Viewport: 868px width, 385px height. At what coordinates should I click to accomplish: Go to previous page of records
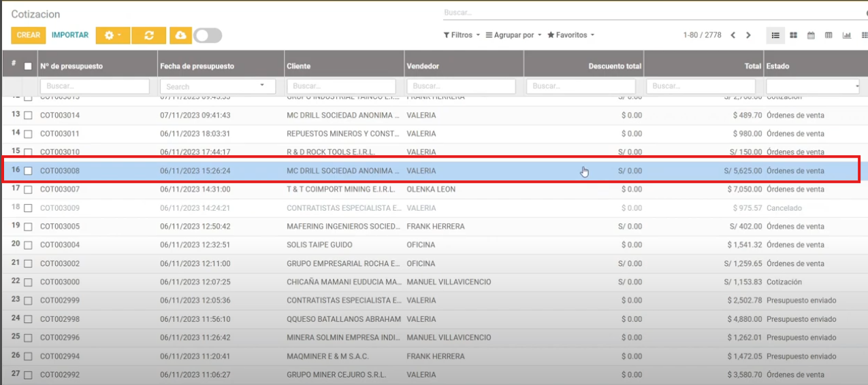[733, 35]
